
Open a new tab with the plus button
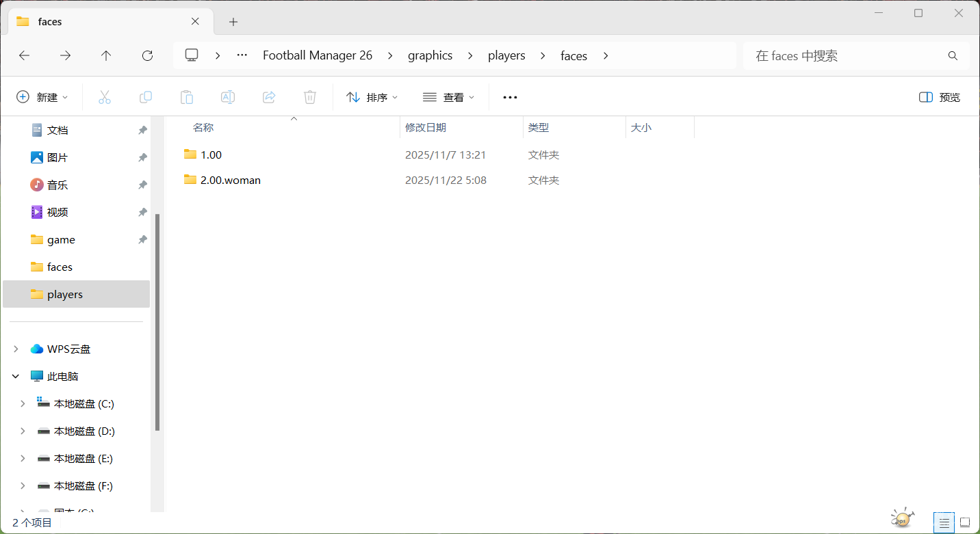pos(233,22)
